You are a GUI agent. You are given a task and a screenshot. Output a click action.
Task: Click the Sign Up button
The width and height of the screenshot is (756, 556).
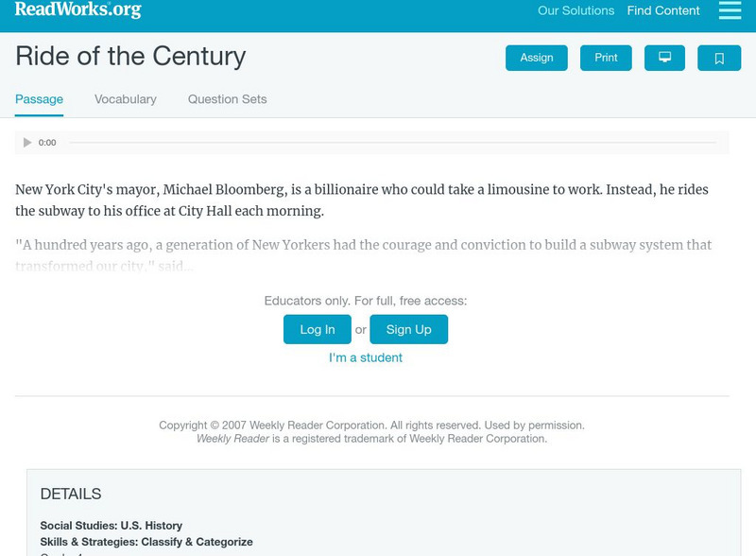tap(408, 329)
